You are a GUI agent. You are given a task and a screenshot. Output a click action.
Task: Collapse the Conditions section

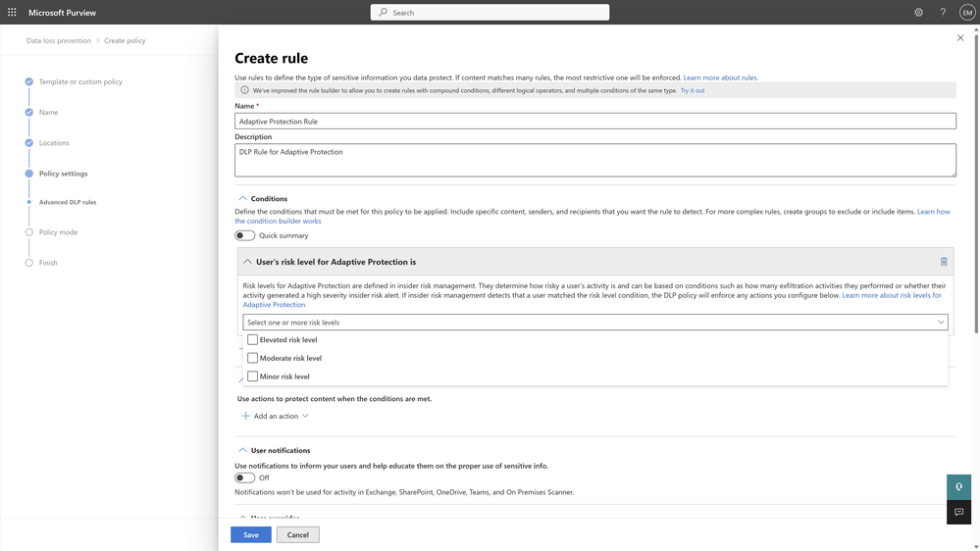pyautogui.click(x=242, y=199)
